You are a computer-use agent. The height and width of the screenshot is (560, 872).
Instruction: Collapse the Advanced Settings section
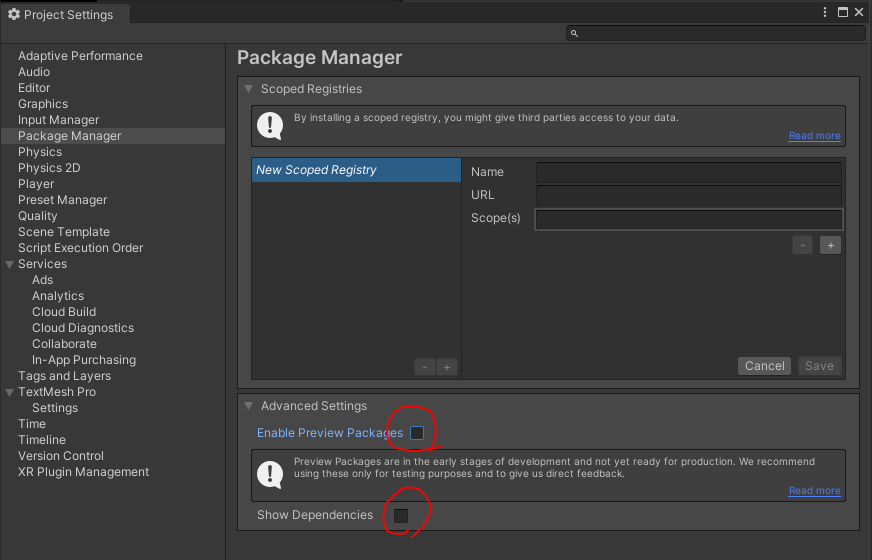coord(249,406)
